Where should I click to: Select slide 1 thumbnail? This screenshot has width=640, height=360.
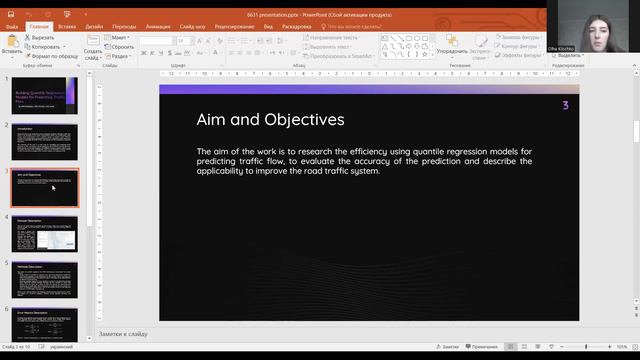point(44,96)
